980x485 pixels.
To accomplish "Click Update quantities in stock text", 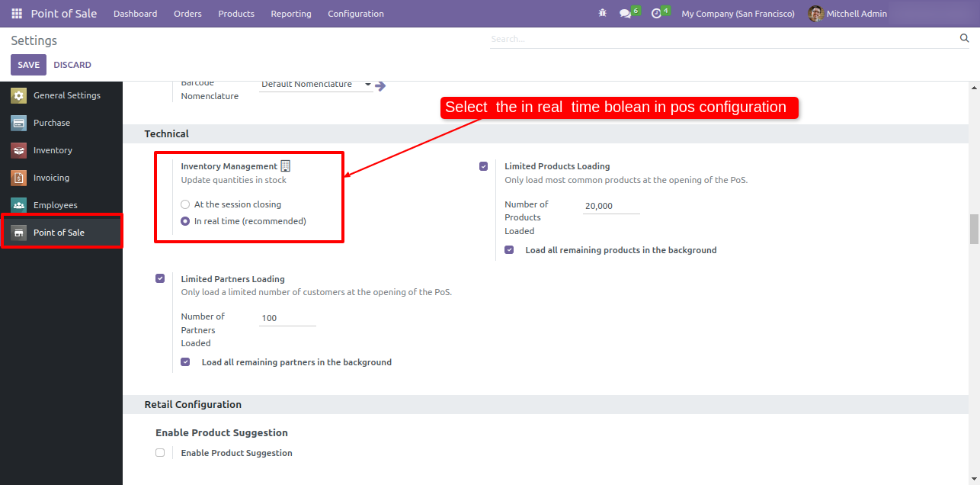I will click(234, 180).
